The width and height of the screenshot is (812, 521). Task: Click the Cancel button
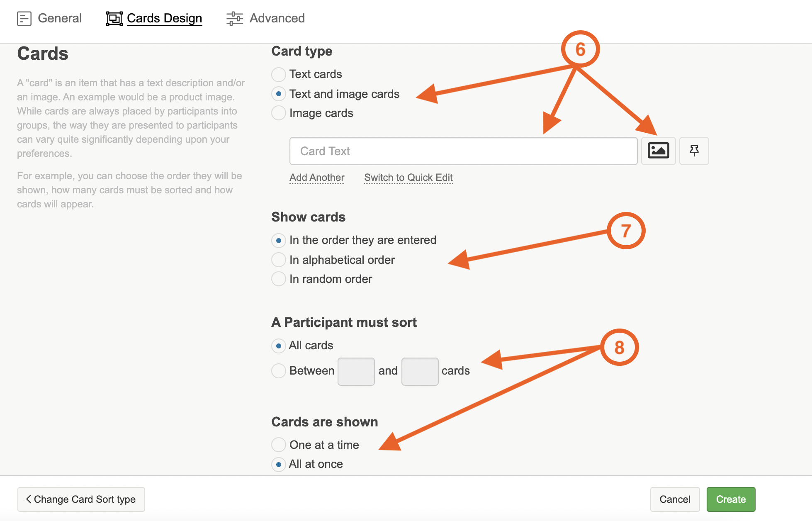pos(675,499)
